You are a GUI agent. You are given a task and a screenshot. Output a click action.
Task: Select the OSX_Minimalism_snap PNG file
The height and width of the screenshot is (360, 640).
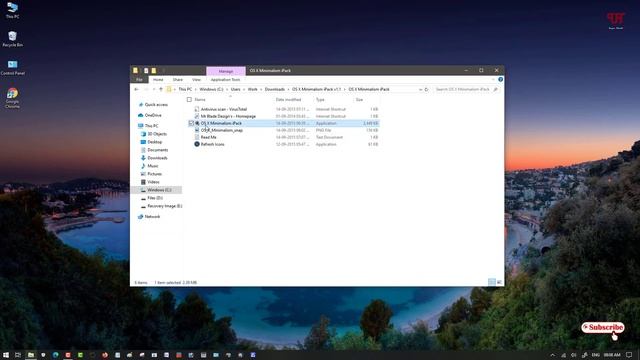pos(222,130)
